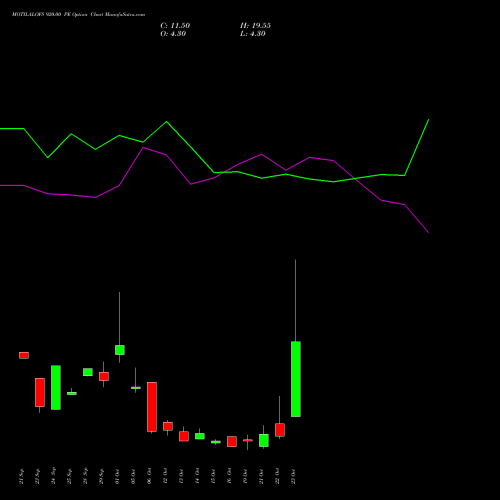Click the '14 Oct' date axis label
This screenshot has width=500, height=500.
click(x=198, y=476)
